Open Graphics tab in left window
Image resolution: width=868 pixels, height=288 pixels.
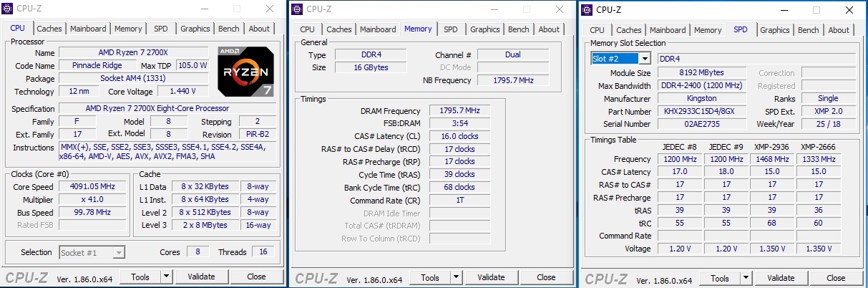click(195, 29)
